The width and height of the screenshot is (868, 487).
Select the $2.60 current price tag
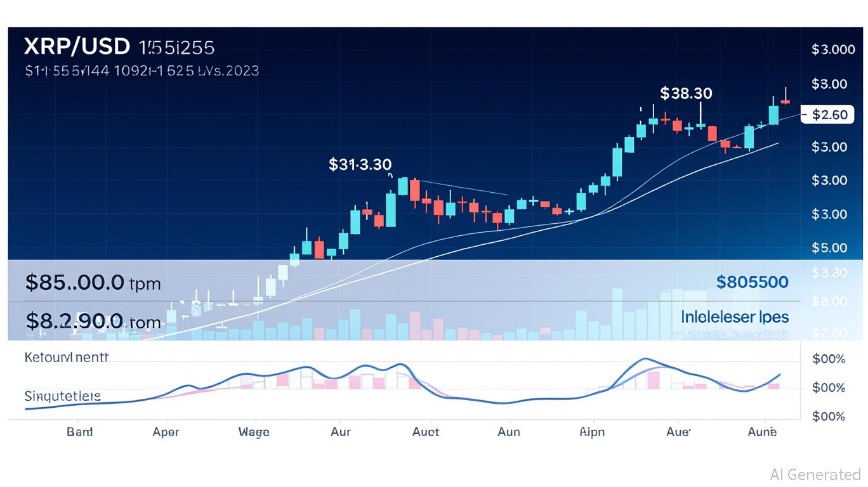coord(829,115)
